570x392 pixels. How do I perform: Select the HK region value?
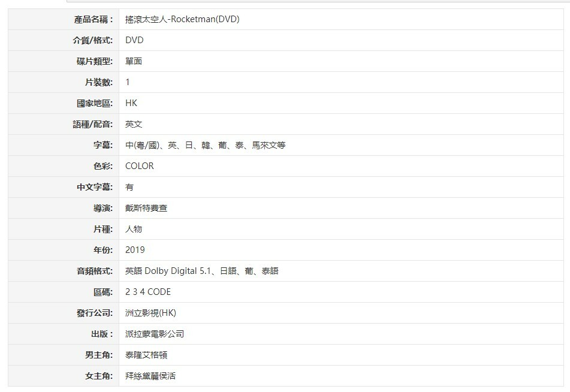coord(131,103)
